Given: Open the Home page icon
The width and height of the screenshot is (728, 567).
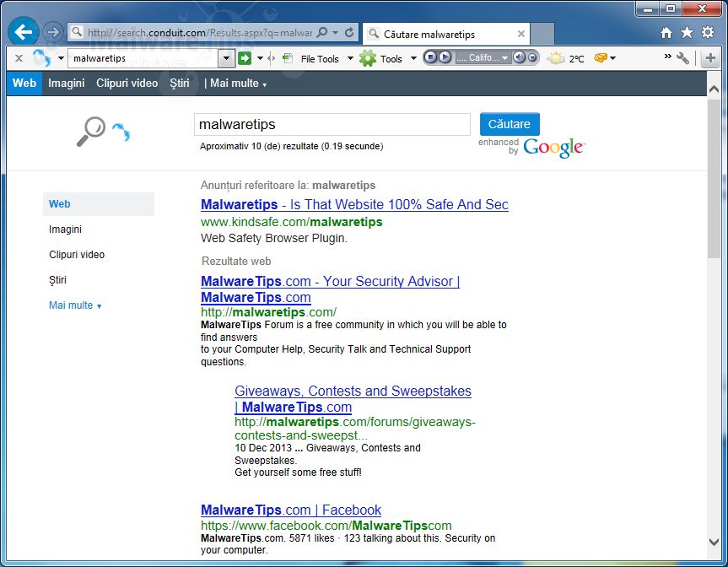Looking at the screenshot, I should click(666, 32).
